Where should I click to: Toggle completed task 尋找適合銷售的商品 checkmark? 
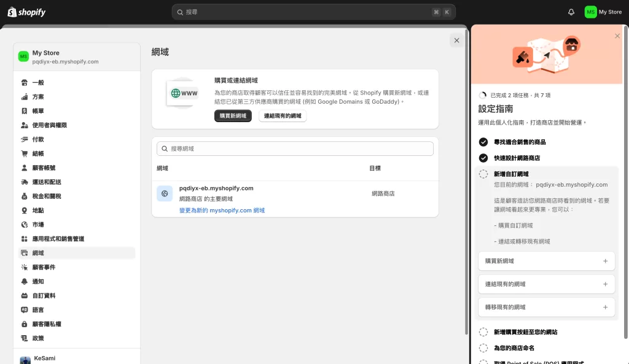pos(483,142)
